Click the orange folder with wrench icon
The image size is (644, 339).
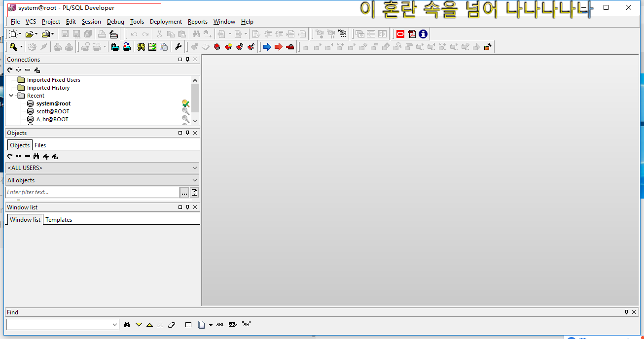(x=488, y=47)
